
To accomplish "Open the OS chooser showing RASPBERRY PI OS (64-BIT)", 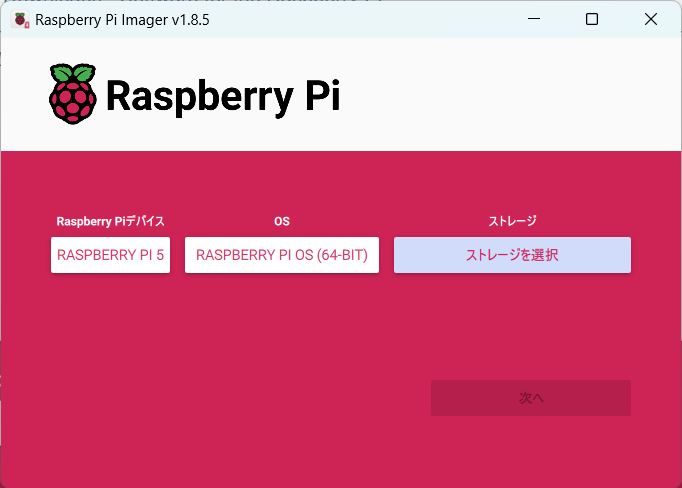I will pos(282,255).
